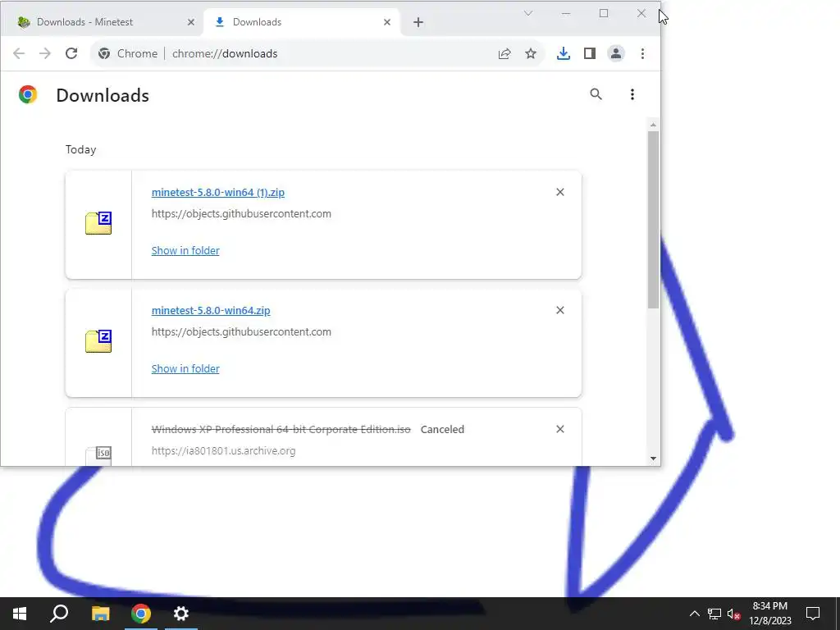Open Downloads page more actions menu
840x630 pixels.
click(x=632, y=94)
